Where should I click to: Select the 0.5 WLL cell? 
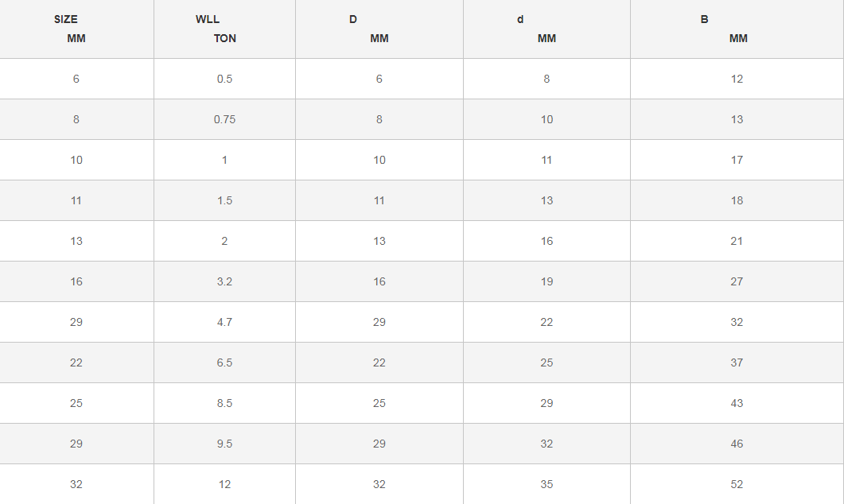tap(224, 79)
